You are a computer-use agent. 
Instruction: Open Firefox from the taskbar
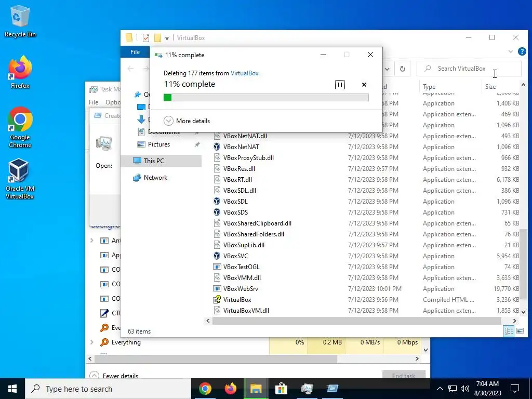click(x=230, y=389)
